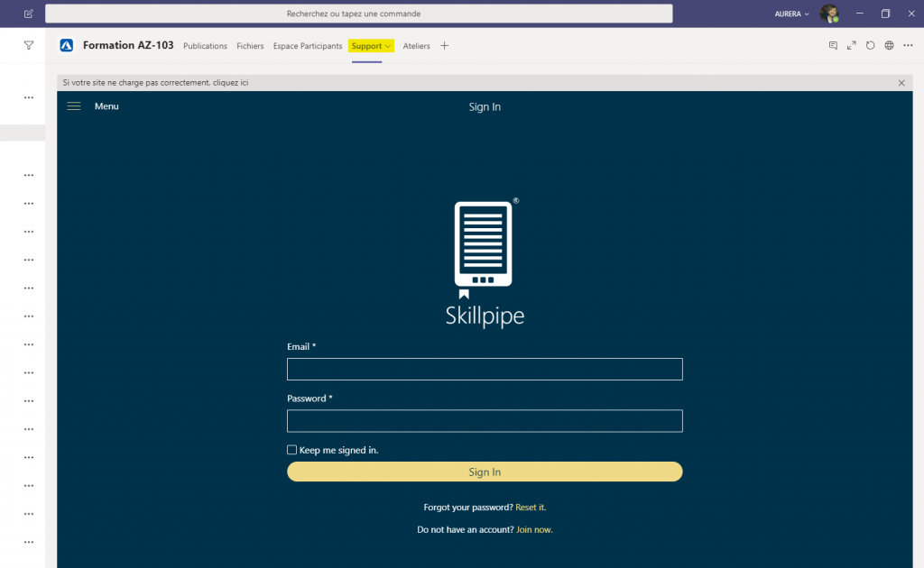Screen dimensions: 924x568
Task: Minimize the Teams window
Action: tap(860, 14)
